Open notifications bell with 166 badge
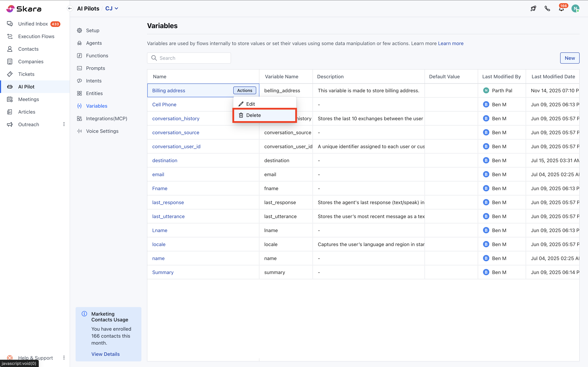588x367 pixels. pos(561,9)
